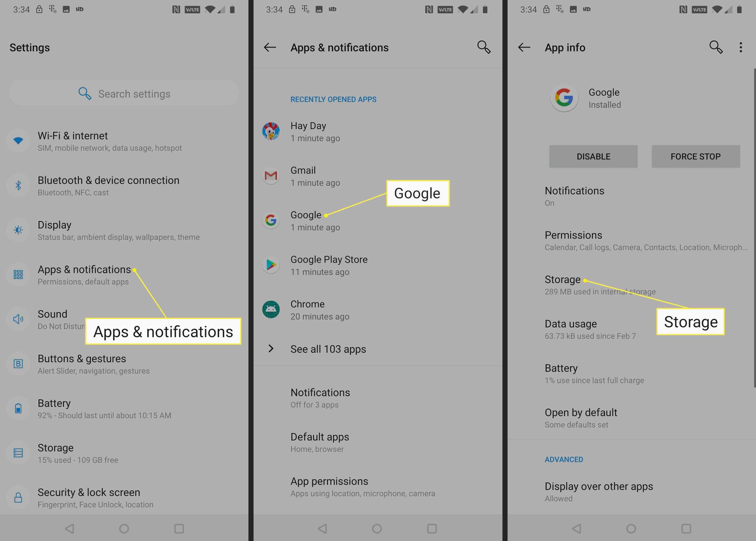Tap back arrow in App info screen
The width and height of the screenshot is (756, 541).
(523, 47)
